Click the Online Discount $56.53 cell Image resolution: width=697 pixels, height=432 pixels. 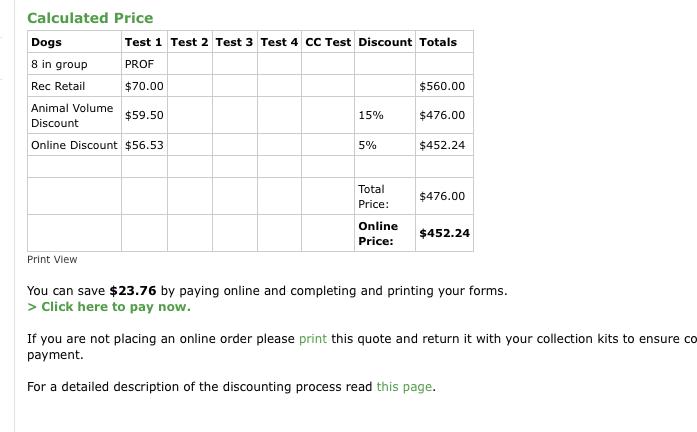144,145
